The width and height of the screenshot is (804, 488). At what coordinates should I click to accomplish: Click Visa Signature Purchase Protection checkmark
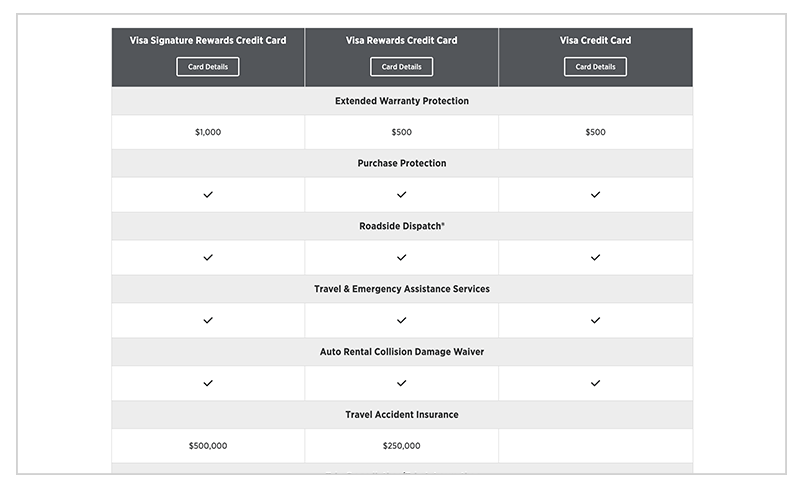[208, 195]
